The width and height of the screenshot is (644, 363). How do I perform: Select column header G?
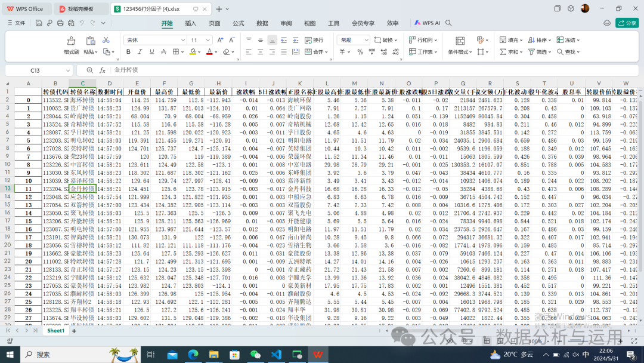pyautogui.click(x=191, y=84)
